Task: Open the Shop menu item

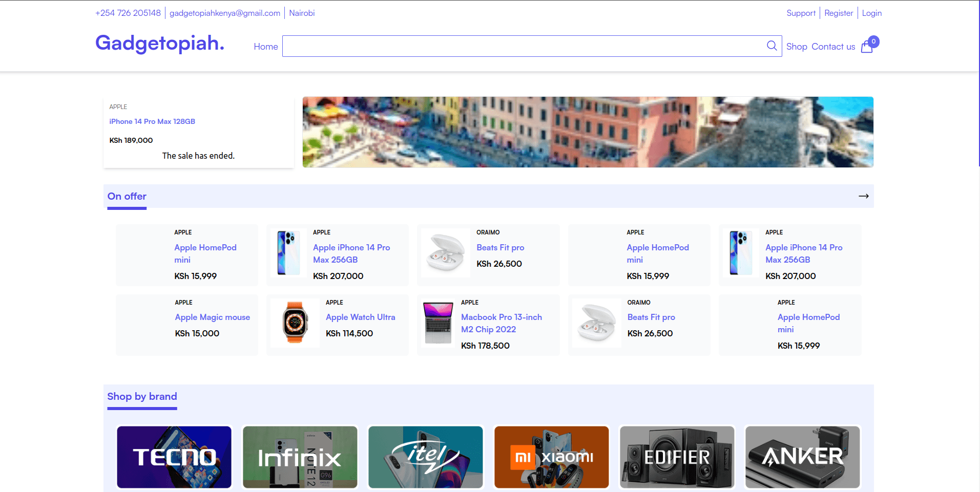Action: point(797,47)
